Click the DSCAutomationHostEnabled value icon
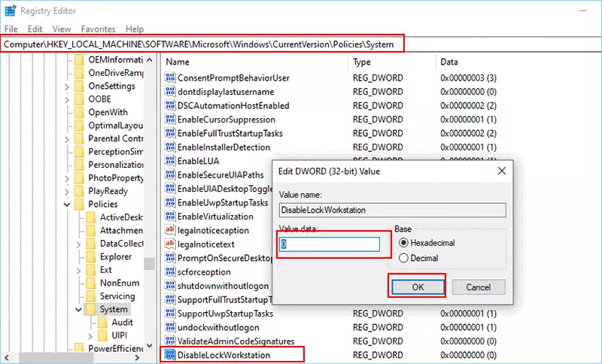The width and height of the screenshot is (602, 364). [x=170, y=105]
